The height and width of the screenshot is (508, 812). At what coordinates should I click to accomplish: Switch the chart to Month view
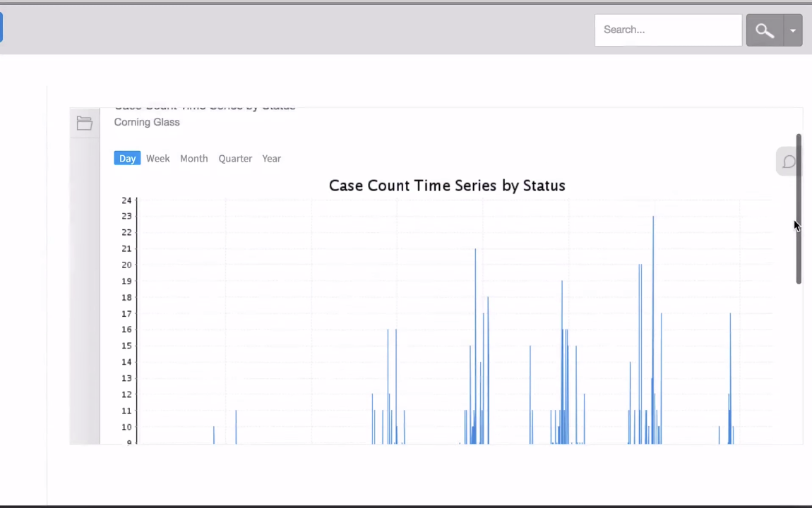(x=193, y=158)
